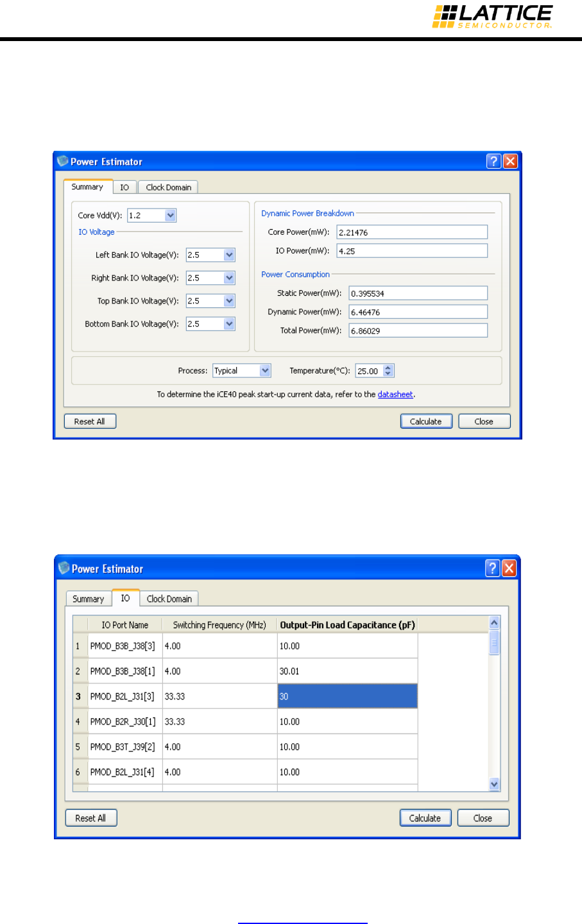Switch to Clock Domain tab in lower window

pos(169,599)
